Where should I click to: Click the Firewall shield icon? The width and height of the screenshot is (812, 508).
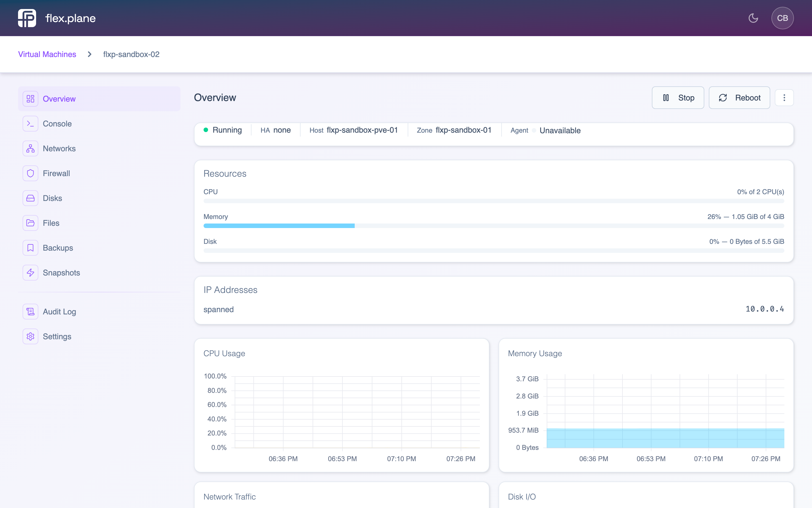pyautogui.click(x=30, y=173)
